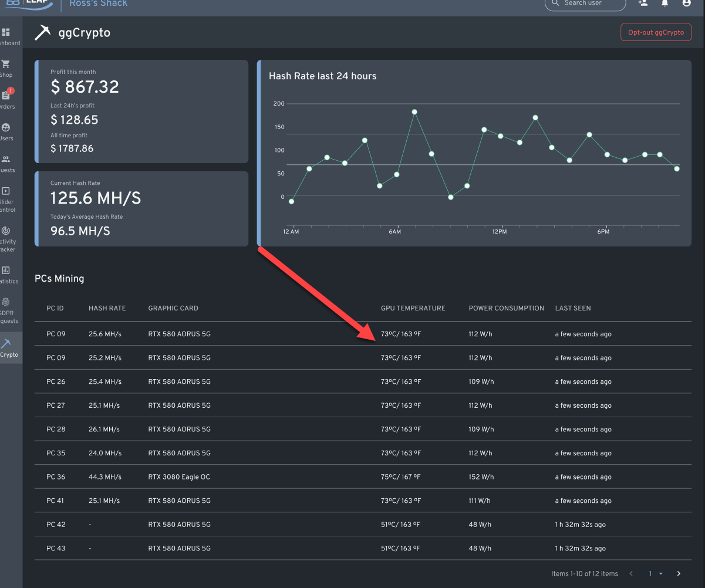Click the Opt-out ggCrypto button

(656, 32)
